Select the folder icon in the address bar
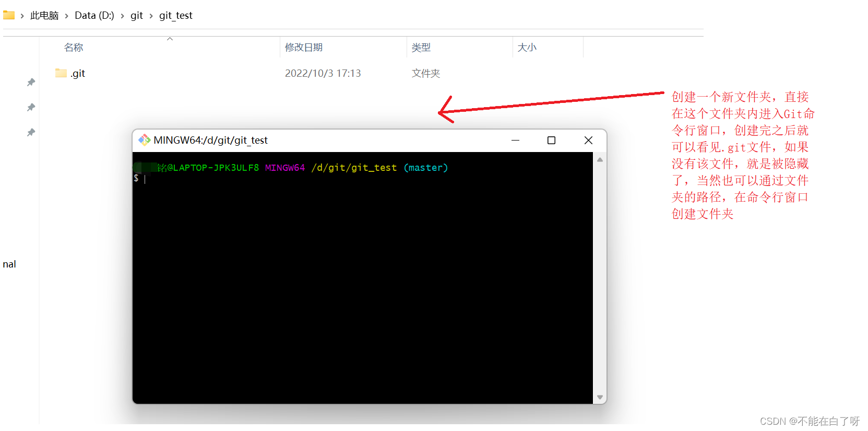Viewport: 868px width, 431px height. pyautogui.click(x=9, y=15)
